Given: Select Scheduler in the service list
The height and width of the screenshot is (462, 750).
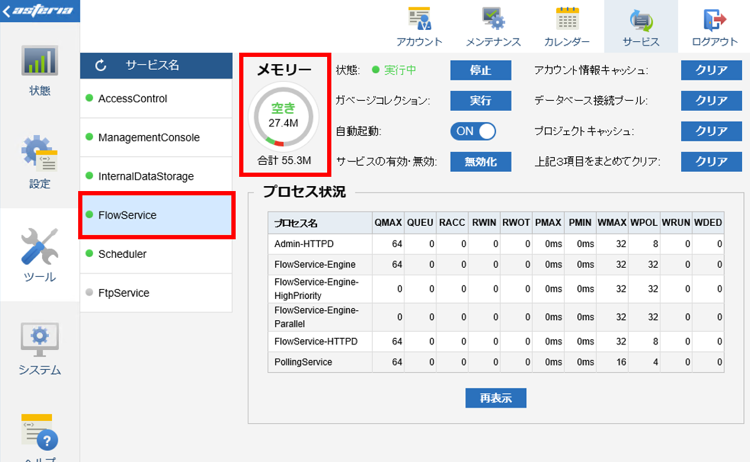Looking at the screenshot, I should tap(156, 254).
